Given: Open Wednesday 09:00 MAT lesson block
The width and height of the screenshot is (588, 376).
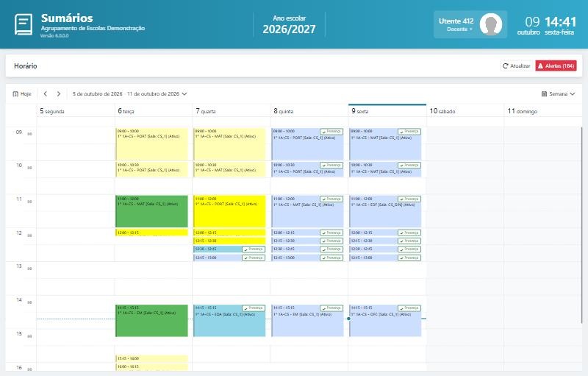Looking at the screenshot, I should (x=230, y=144).
